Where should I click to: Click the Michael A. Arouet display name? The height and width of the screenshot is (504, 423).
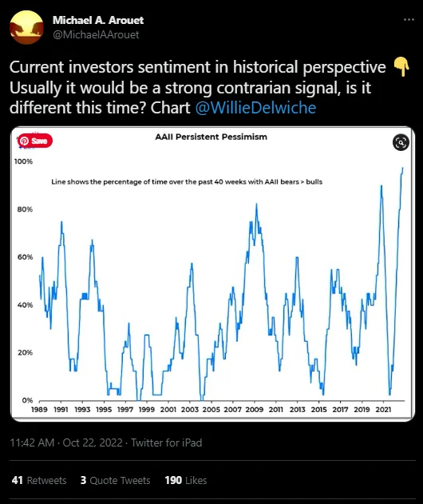tap(98, 20)
